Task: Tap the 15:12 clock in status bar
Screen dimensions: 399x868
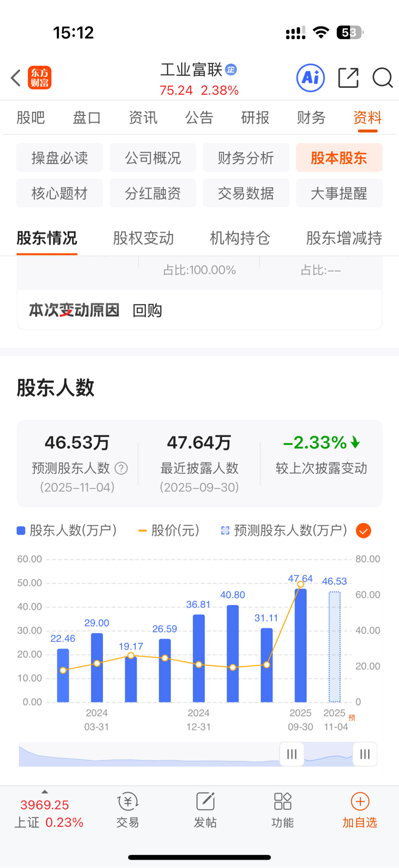Action: pos(73,33)
